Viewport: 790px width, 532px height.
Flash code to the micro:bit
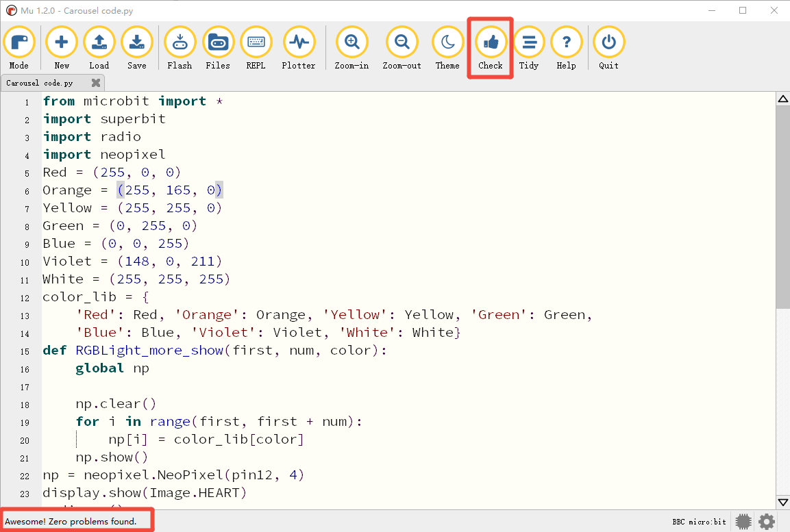(x=180, y=49)
